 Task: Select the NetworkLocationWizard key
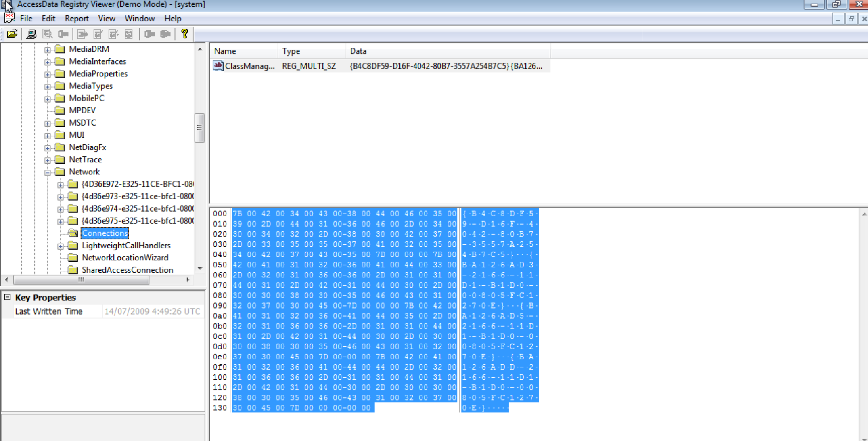[125, 258]
